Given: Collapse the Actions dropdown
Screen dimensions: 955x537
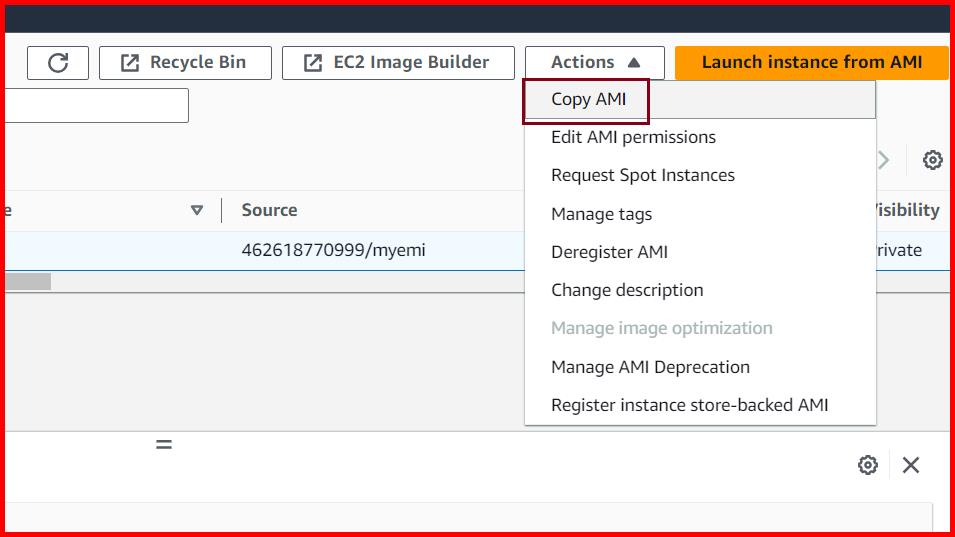Looking at the screenshot, I should pyautogui.click(x=594, y=63).
